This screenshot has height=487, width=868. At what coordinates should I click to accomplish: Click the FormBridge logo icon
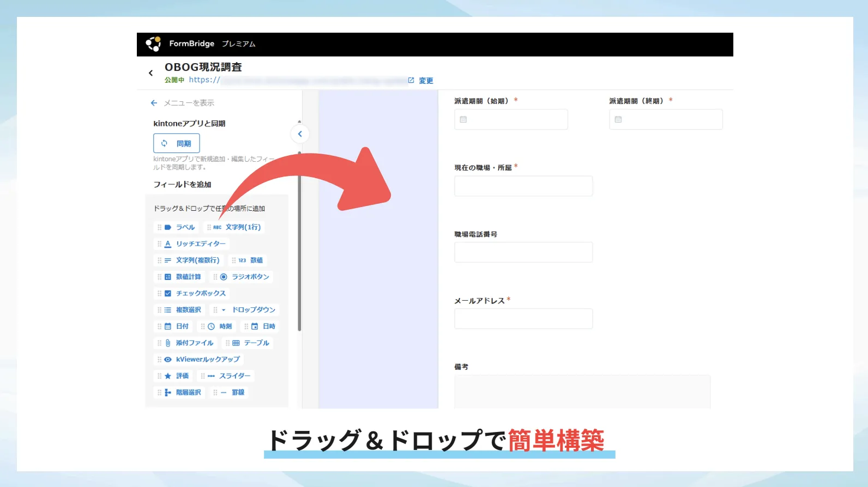click(x=153, y=44)
